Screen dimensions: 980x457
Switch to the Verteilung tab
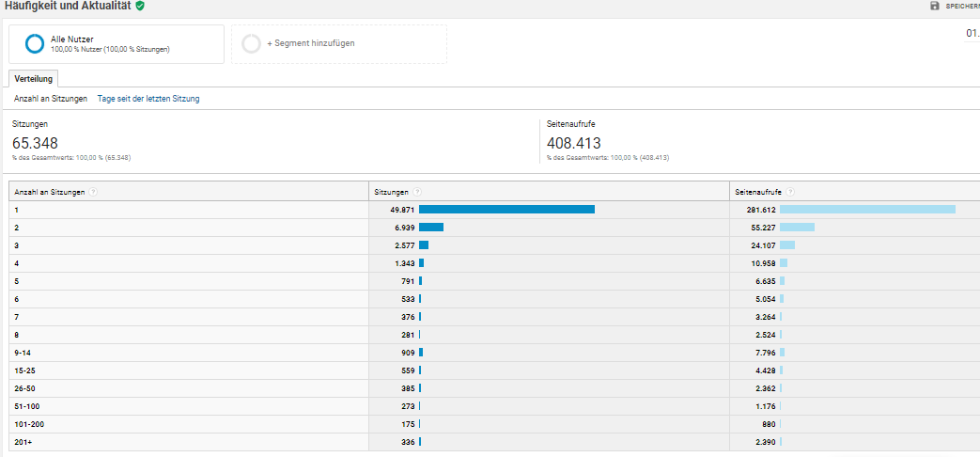tap(34, 79)
